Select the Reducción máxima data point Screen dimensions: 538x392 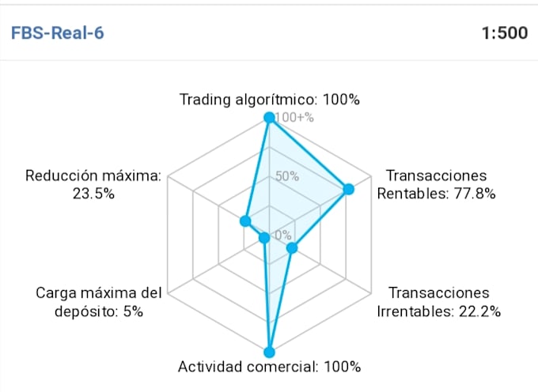pyautogui.click(x=245, y=221)
